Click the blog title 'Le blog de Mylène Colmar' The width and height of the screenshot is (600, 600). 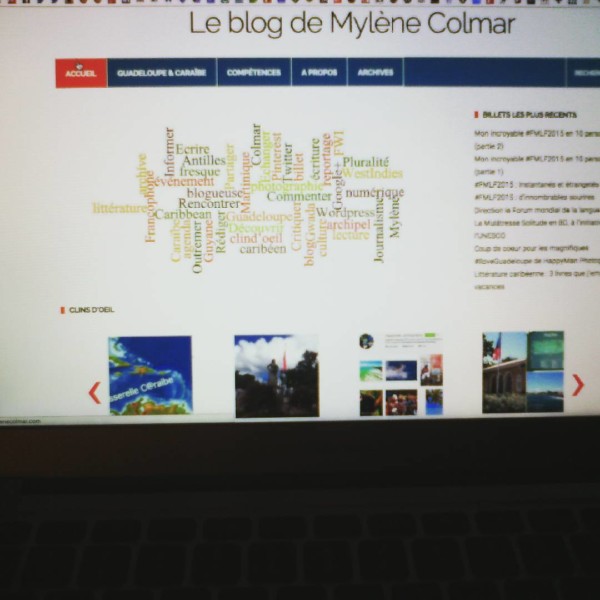pyautogui.click(x=352, y=24)
